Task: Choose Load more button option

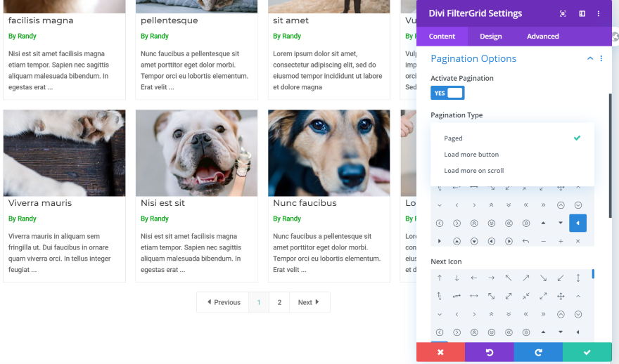Action: coord(512,155)
